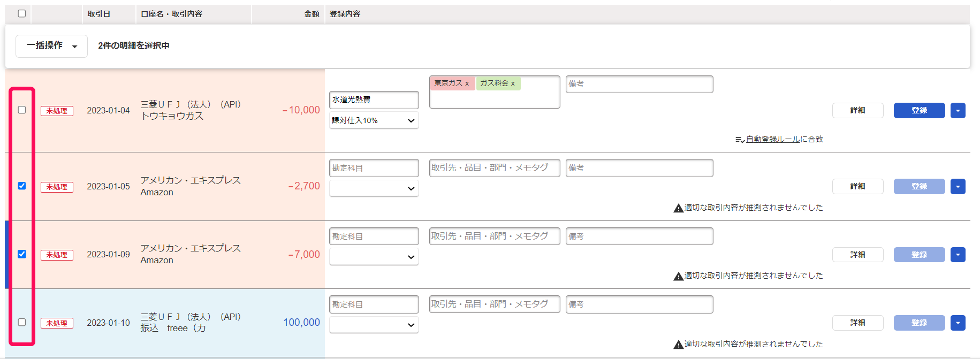Select the -10,000 amount
Image resolution: width=980 pixels, height=359 pixels.
301,110
